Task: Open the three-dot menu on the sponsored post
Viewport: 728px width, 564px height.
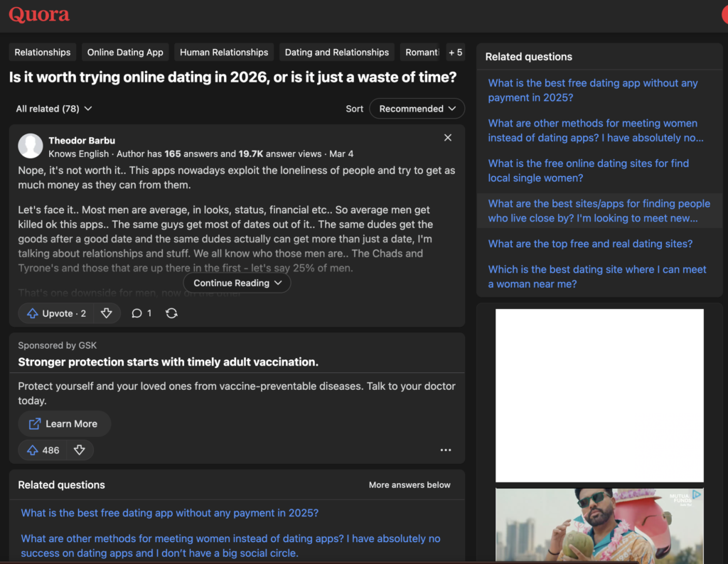Action: click(x=446, y=450)
